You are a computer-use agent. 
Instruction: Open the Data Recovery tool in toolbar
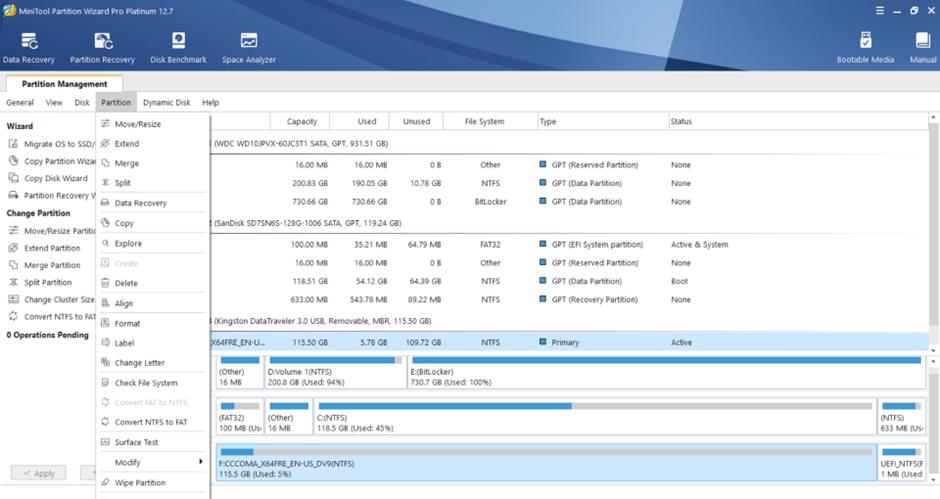pyautogui.click(x=28, y=47)
